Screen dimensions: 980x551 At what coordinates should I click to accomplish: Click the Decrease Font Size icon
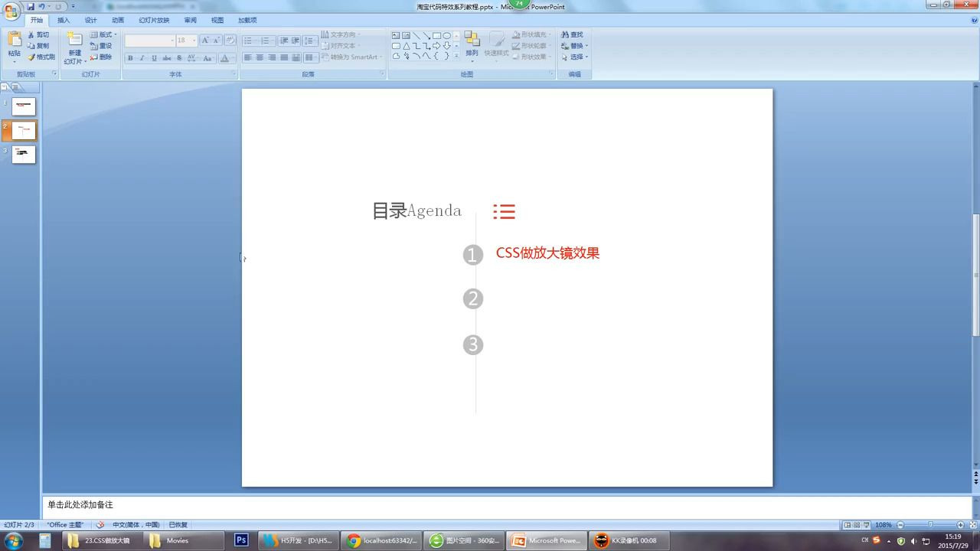tap(217, 40)
